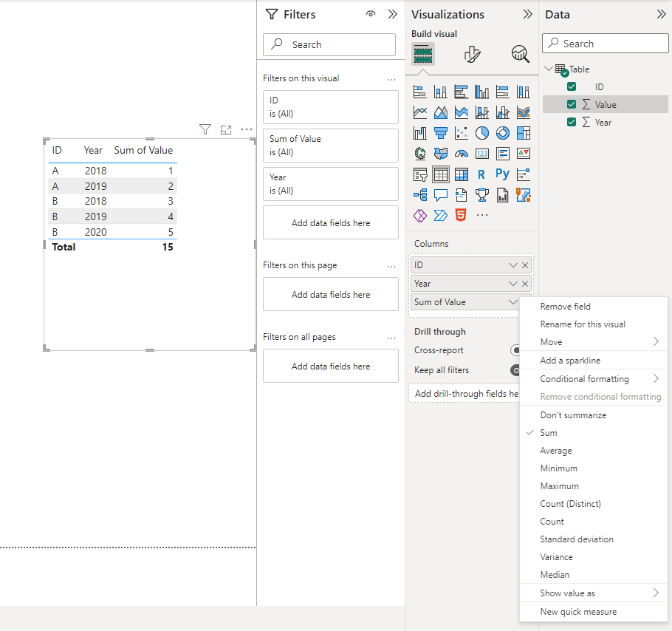Select the decomposition tree visual

tap(419, 194)
